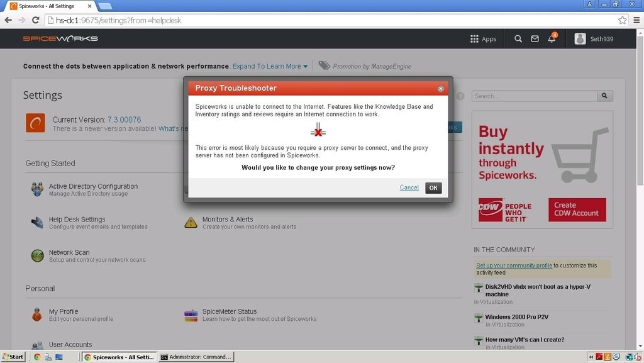
Task: Open the Monitors & Alerts warning icon
Action: pyautogui.click(x=191, y=223)
